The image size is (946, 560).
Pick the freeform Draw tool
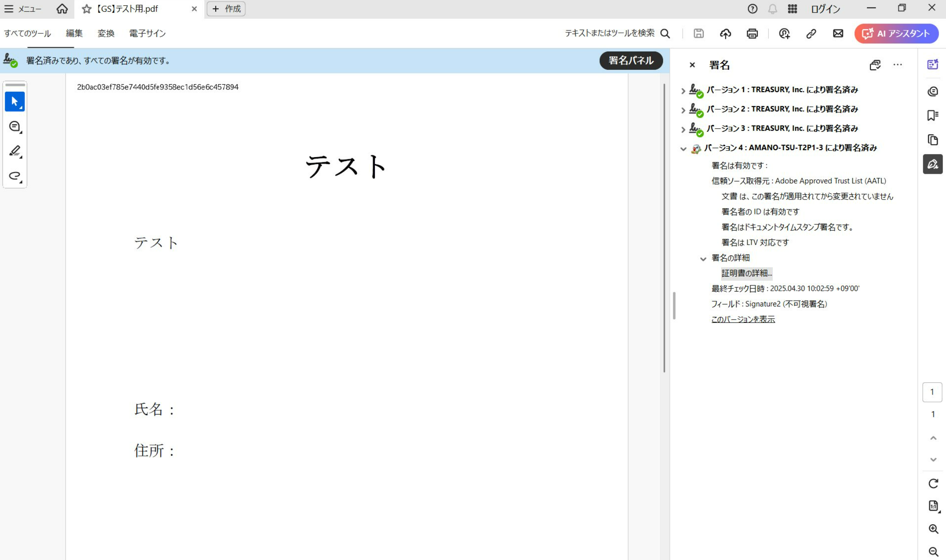[x=14, y=176]
